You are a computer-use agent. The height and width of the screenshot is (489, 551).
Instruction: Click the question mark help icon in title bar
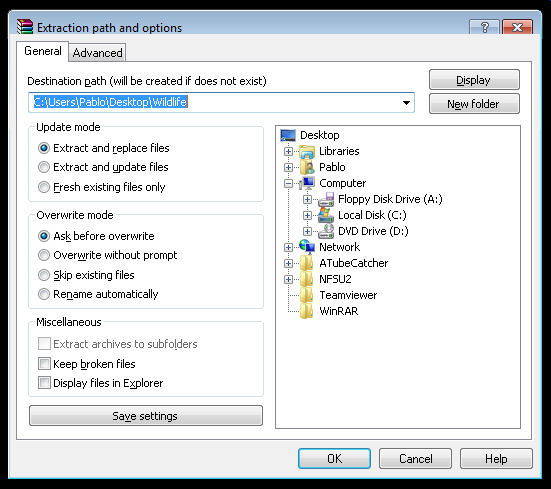(x=484, y=27)
